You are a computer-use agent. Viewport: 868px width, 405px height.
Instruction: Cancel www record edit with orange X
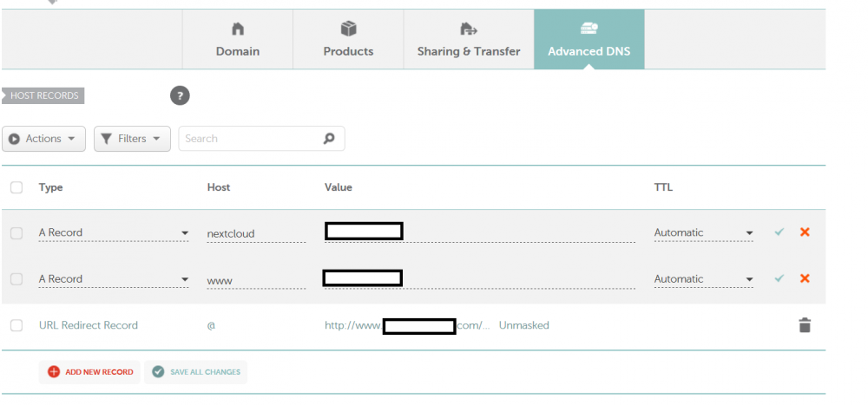(805, 278)
